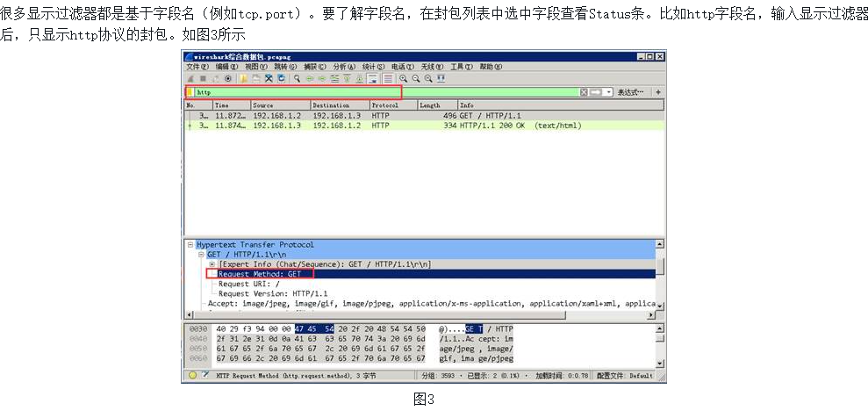Collapse the GET / HTTP/1.1\r\n node
Image resolution: width=868 pixels, height=411 pixels.
click(x=201, y=255)
